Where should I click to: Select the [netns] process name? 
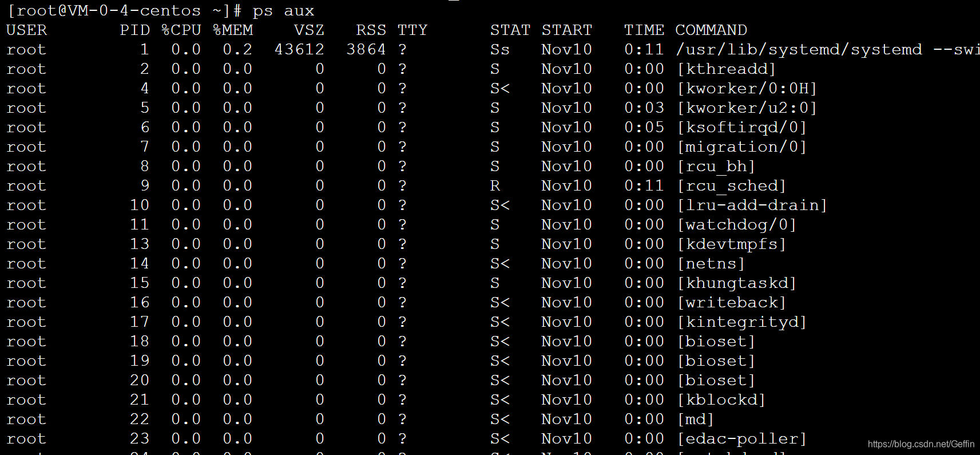pos(711,263)
